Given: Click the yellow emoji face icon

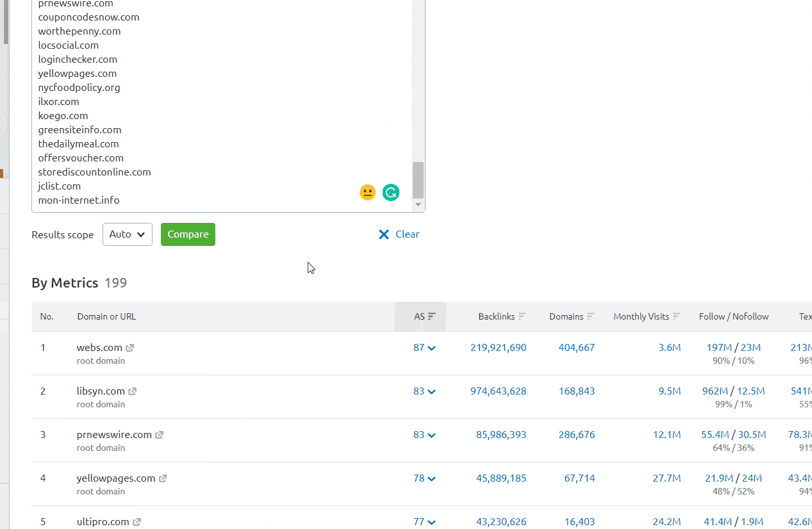Looking at the screenshot, I should tap(367, 192).
